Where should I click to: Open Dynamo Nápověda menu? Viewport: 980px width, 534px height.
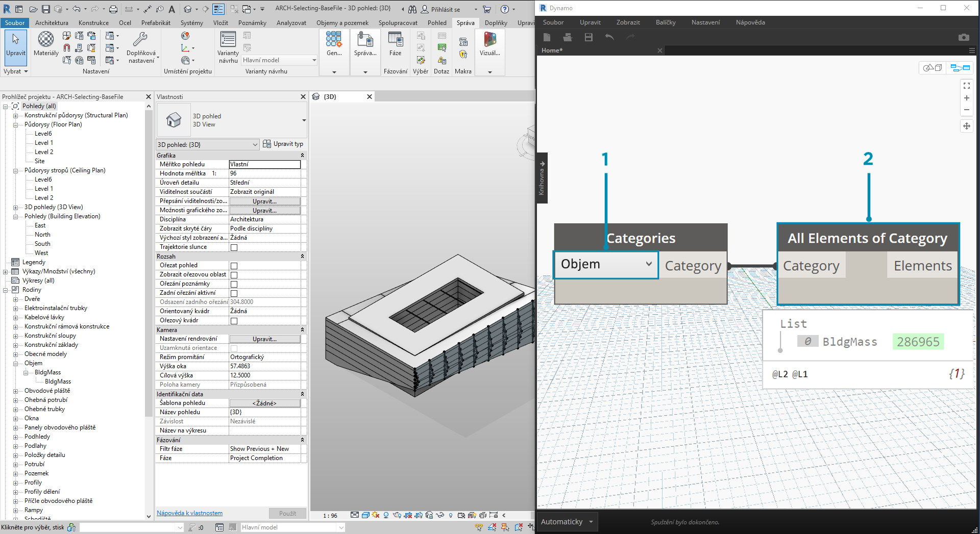click(750, 22)
